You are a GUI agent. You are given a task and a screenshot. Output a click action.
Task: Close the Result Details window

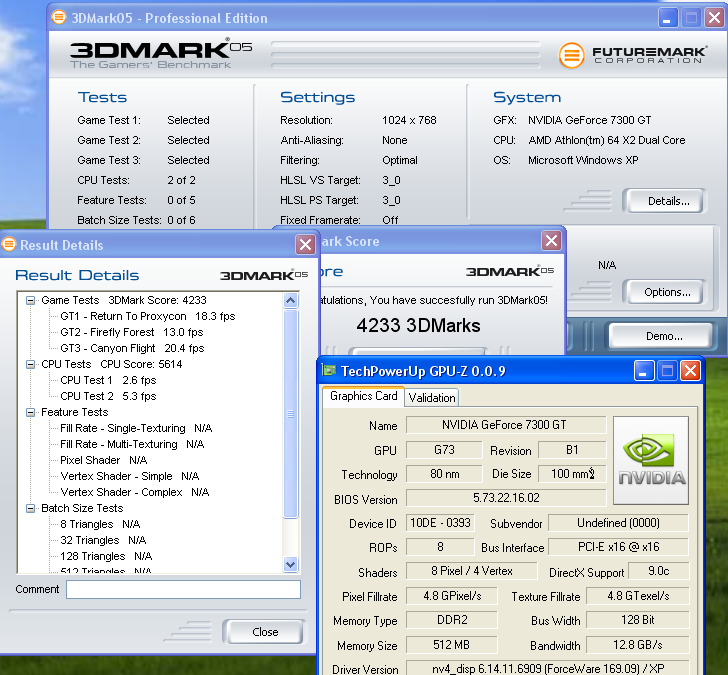pos(306,244)
